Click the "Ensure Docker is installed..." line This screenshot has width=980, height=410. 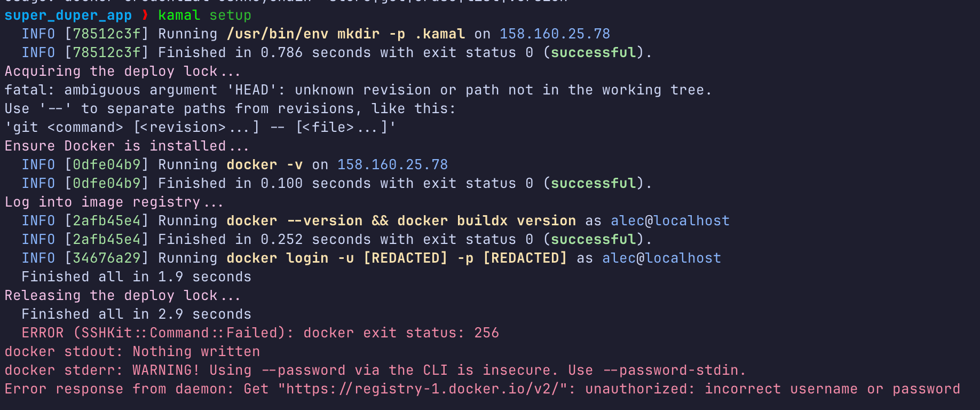[x=127, y=146]
